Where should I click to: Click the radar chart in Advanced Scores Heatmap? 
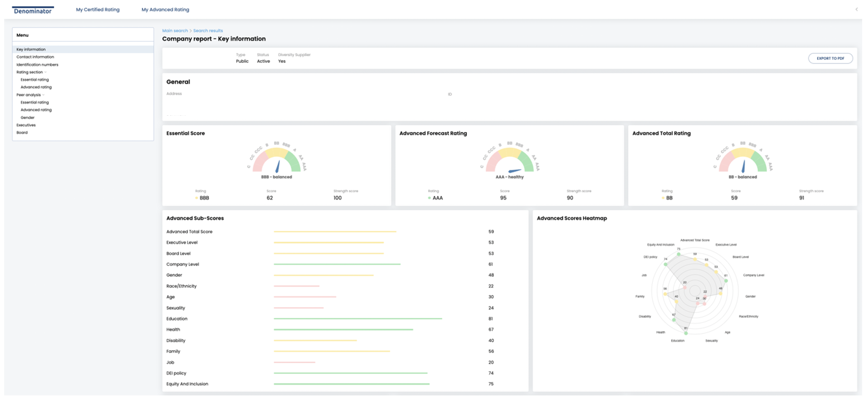click(695, 291)
